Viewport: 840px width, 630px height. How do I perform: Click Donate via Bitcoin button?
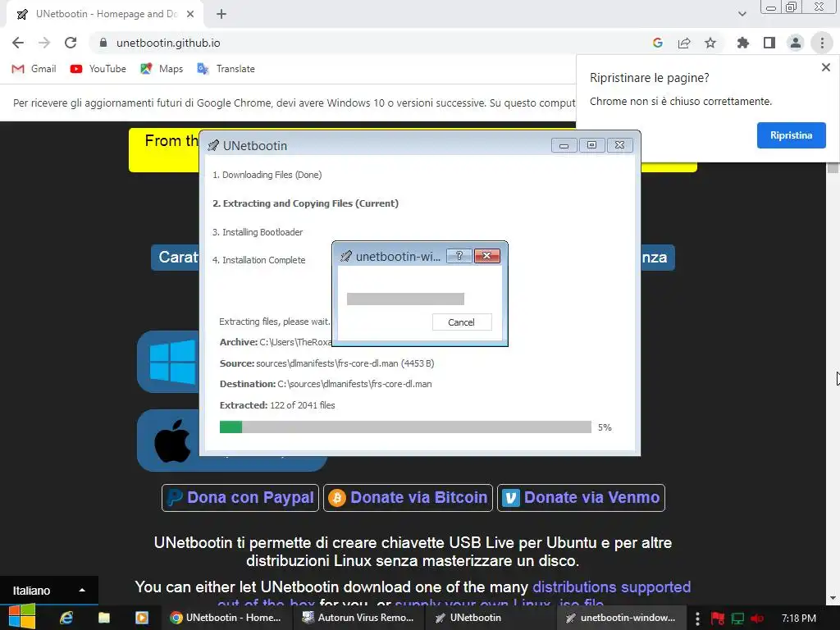tap(409, 498)
